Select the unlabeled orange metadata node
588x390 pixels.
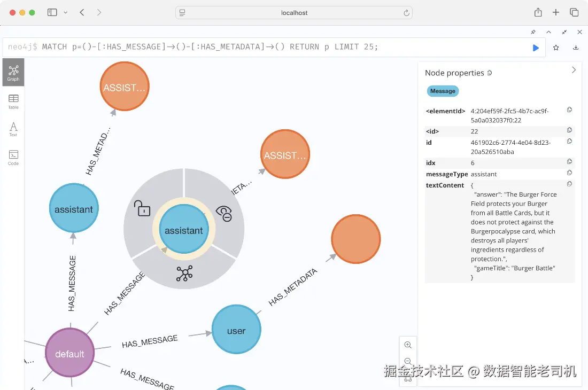point(356,239)
